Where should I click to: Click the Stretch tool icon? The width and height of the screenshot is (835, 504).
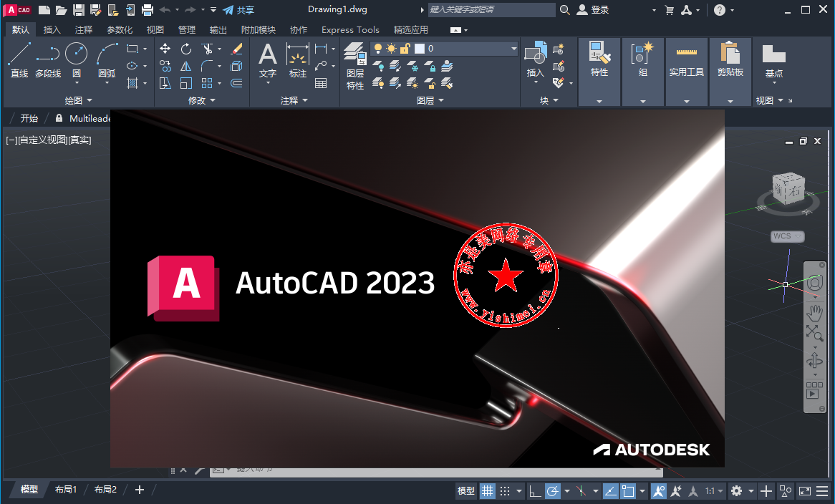coord(165,83)
